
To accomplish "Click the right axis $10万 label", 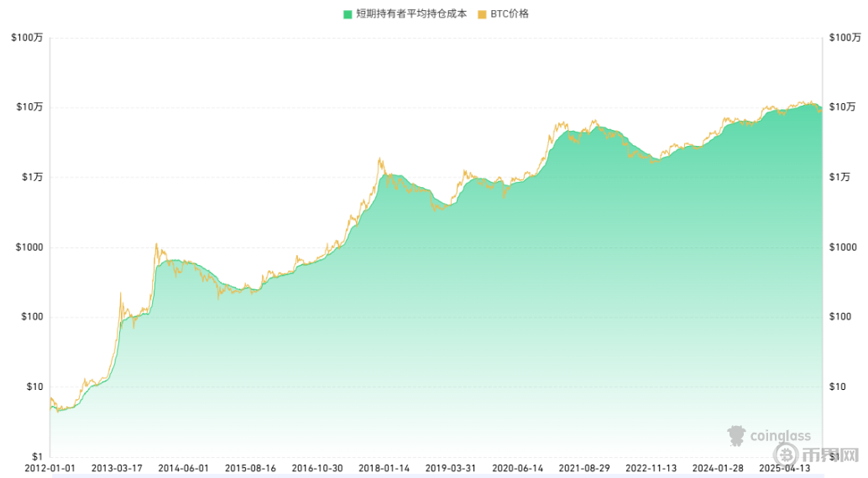I will (843, 107).
